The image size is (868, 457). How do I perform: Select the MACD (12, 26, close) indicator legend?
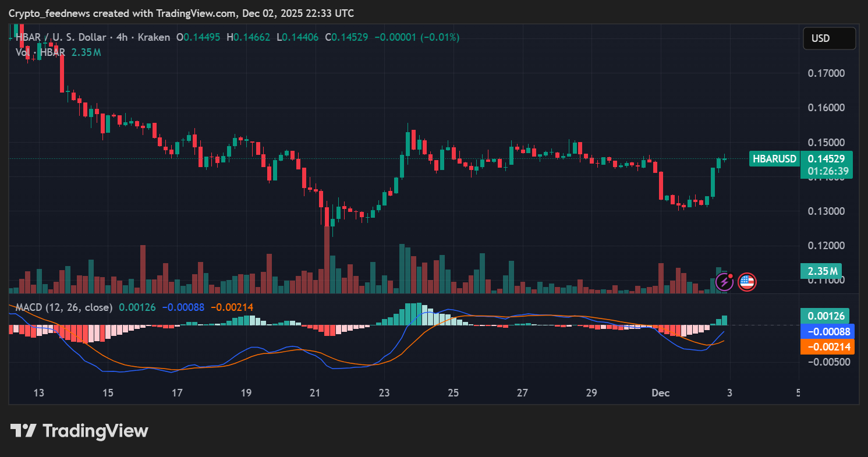point(64,307)
